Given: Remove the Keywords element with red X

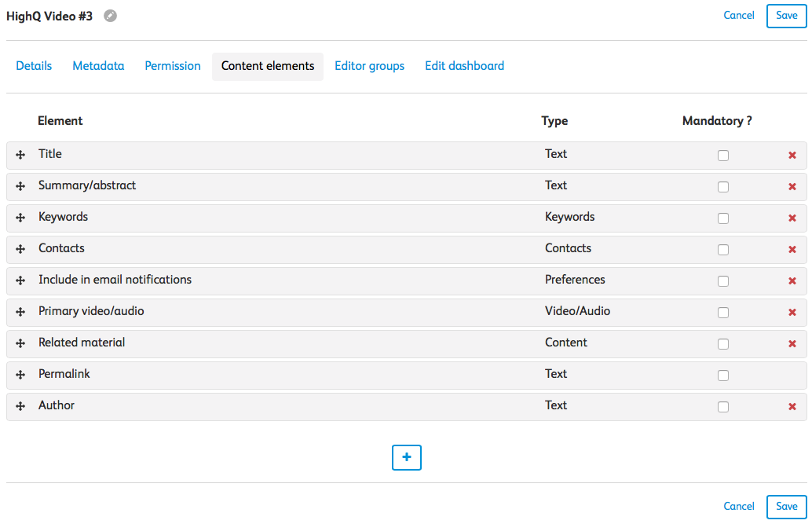Looking at the screenshot, I should click(x=792, y=218).
